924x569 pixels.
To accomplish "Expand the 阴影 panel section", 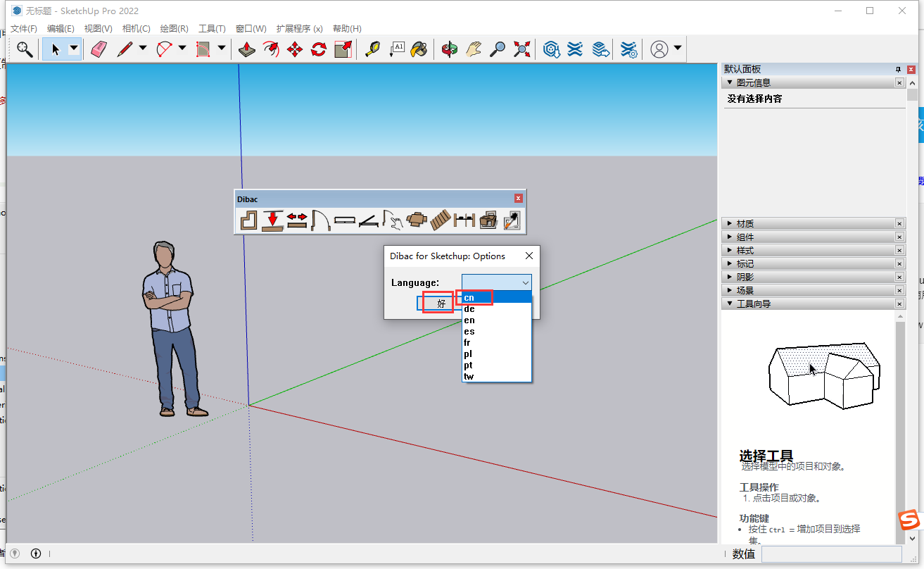I will click(x=745, y=277).
